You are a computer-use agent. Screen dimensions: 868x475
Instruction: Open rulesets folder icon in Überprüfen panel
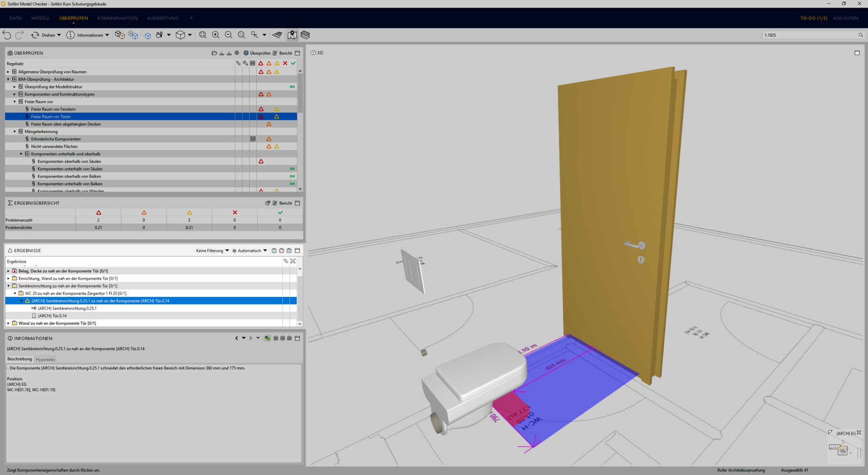coord(214,53)
